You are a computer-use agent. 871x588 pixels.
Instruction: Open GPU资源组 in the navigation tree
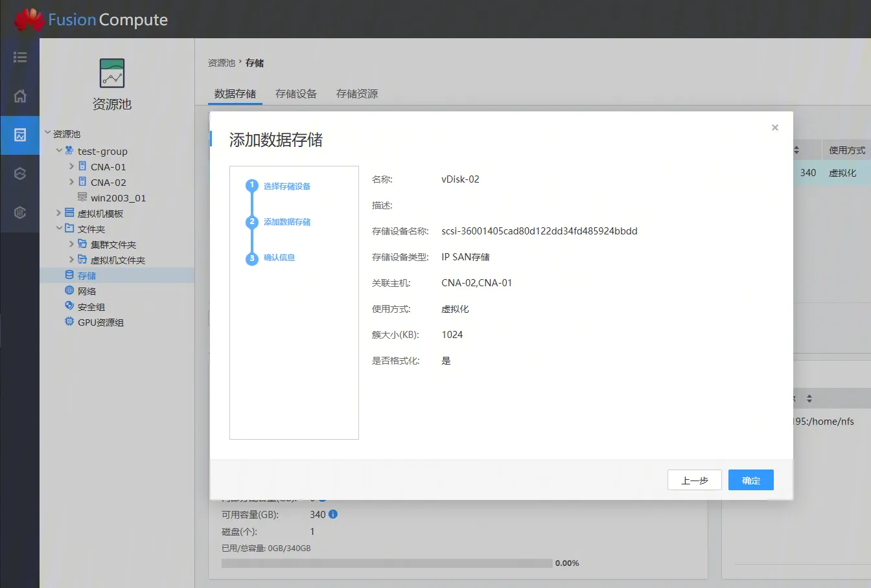100,322
